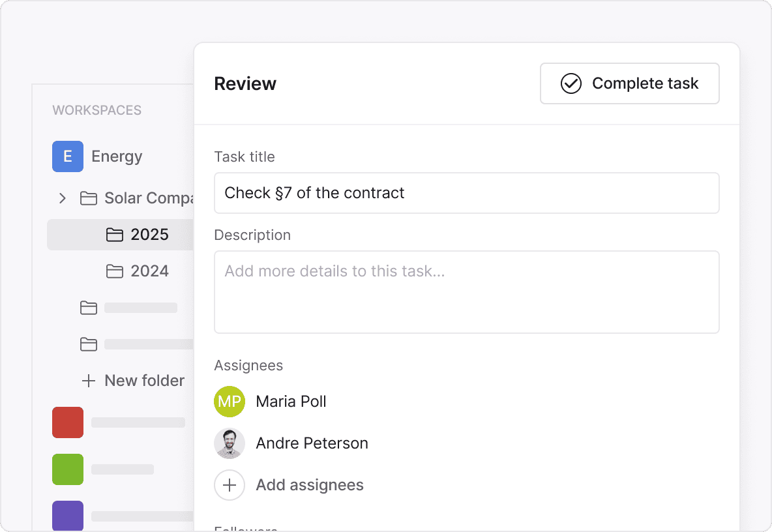Click the plus icon for Add assignees
The image size is (772, 532).
[x=230, y=485]
